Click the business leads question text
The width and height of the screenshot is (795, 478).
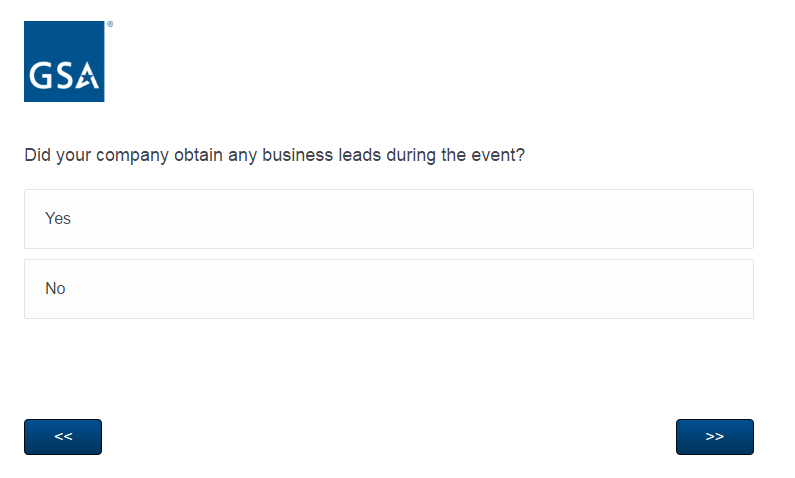click(274, 156)
